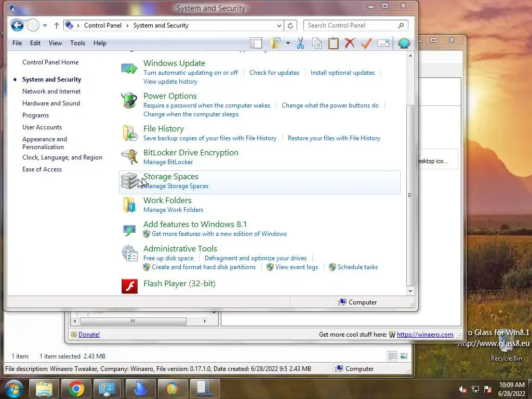This screenshot has width=532, height=399.
Task: Switch to details view in Explorer window
Action: [x=393, y=356]
